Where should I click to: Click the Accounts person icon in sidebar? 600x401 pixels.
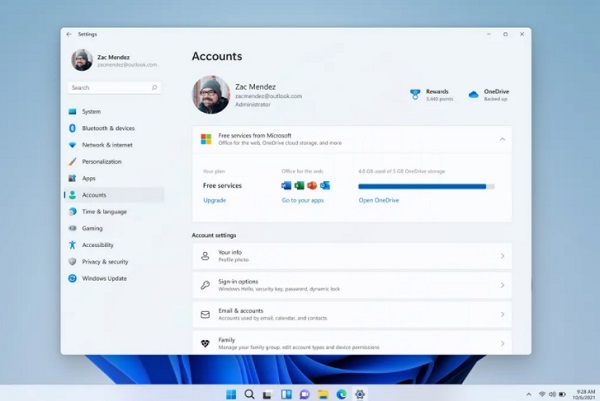(x=72, y=195)
